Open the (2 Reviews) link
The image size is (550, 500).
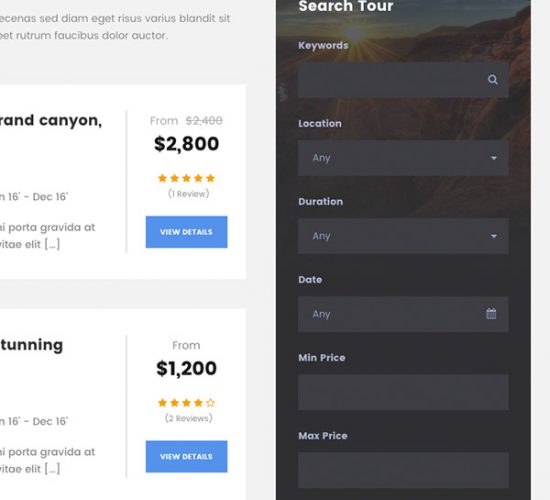click(x=188, y=418)
